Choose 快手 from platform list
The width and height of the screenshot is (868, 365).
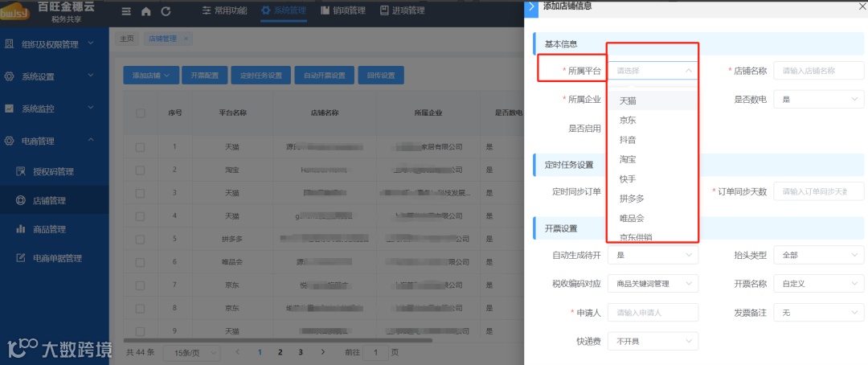coord(653,179)
